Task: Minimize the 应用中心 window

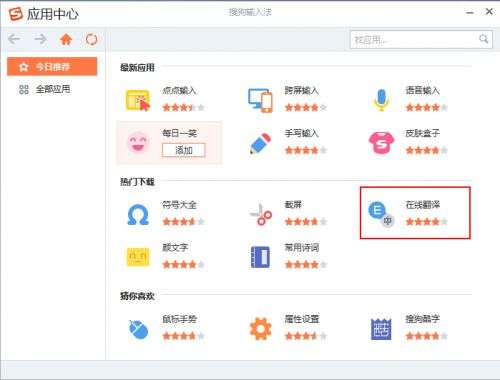Action: (x=470, y=13)
